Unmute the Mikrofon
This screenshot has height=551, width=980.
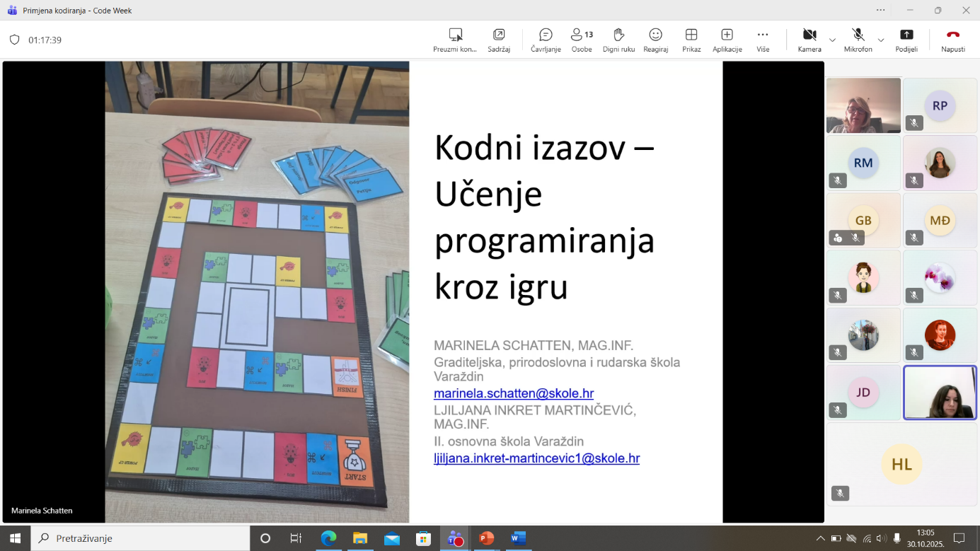click(858, 40)
